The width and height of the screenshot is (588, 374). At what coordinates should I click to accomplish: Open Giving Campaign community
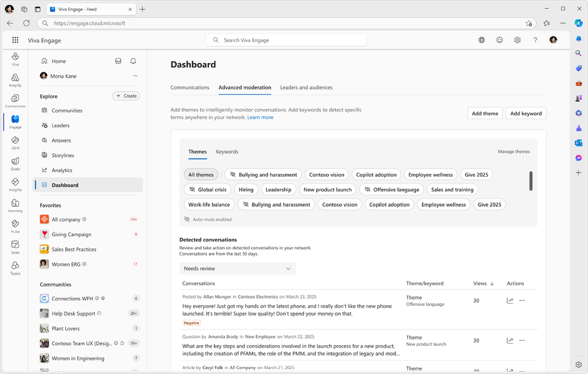click(x=88, y=234)
